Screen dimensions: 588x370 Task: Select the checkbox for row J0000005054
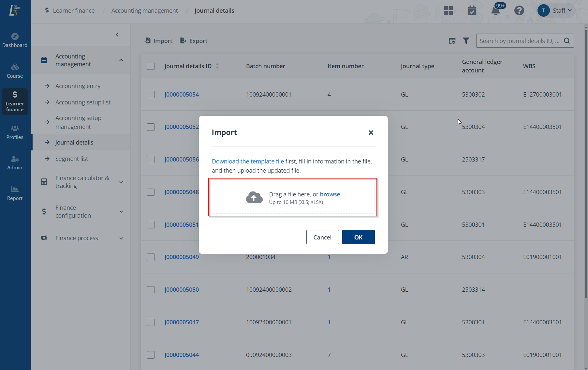tap(151, 95)
